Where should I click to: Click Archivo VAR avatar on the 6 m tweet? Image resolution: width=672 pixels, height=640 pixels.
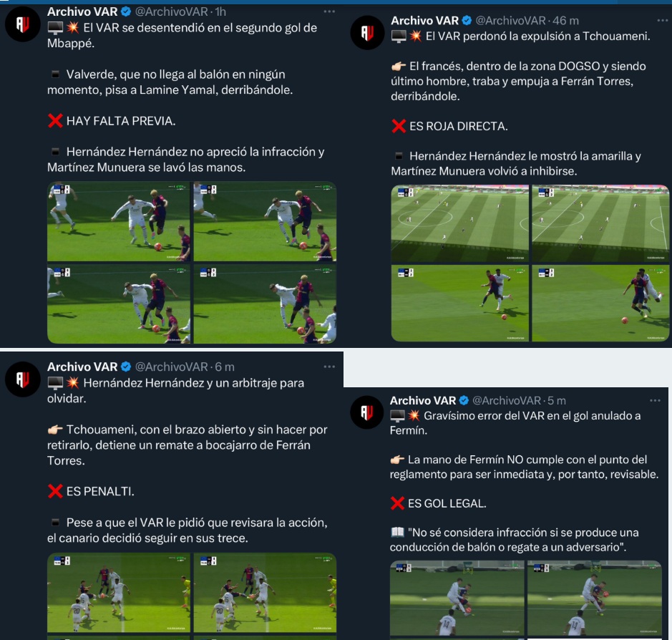coord(23,379)
